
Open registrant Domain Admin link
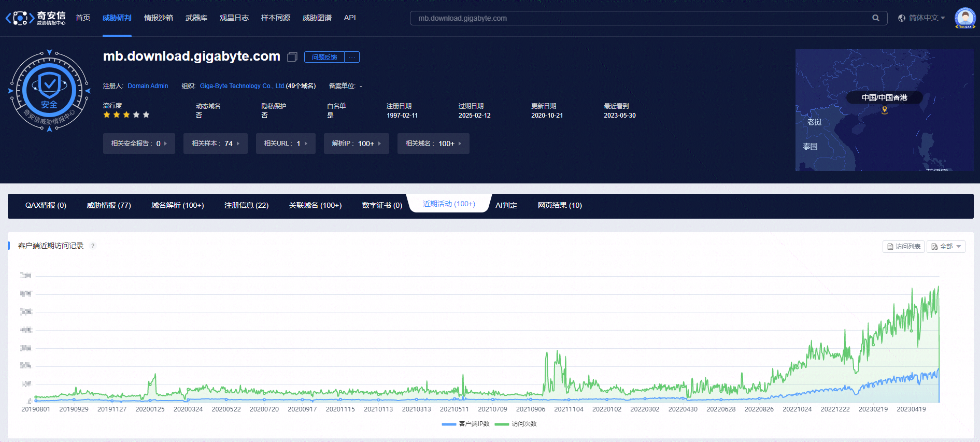(x=148, y=86)
